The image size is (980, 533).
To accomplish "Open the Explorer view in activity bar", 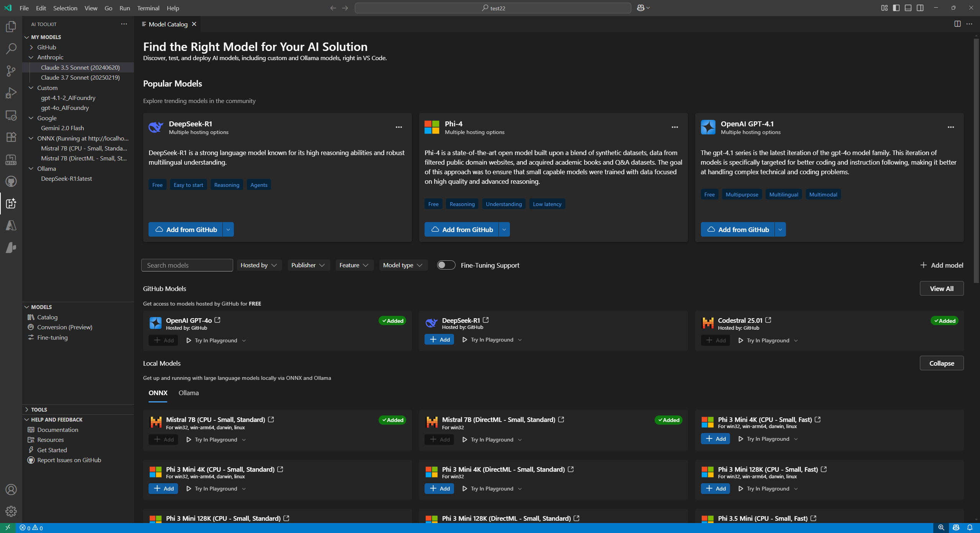I will click(x=11, y=26).
